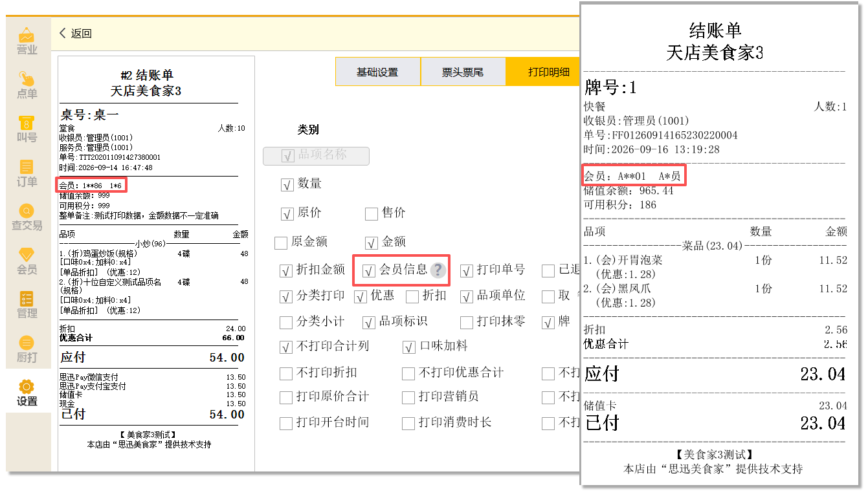Toggle the 会员信息 checkbox
The image size is (868, 498).
pos(369,271)
